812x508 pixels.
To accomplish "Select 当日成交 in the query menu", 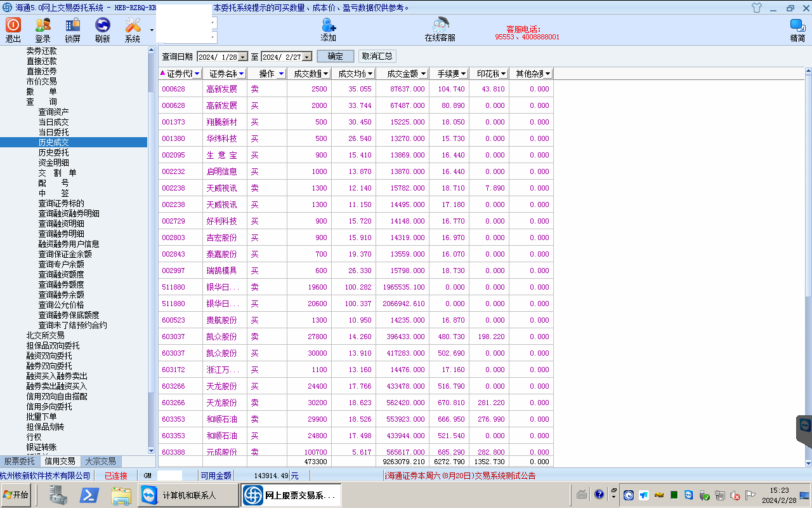I will pos(53,122).
